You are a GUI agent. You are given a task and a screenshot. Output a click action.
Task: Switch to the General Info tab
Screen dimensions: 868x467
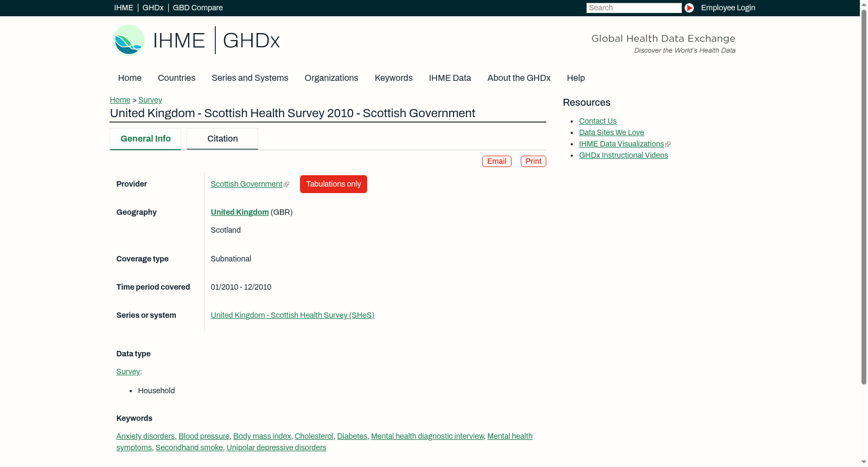pyautogui.click(x=145, y=139)
